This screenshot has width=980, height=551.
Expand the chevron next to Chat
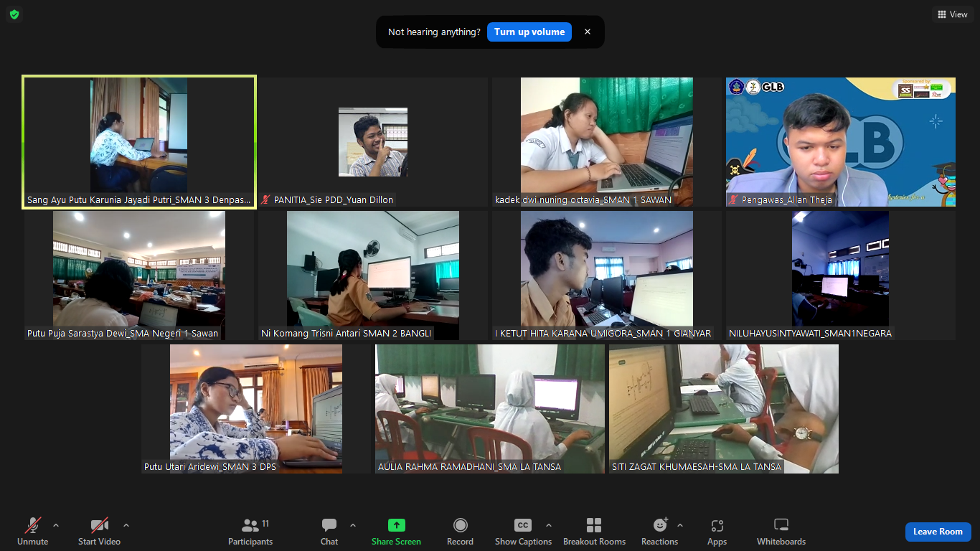tap(352, 525)
